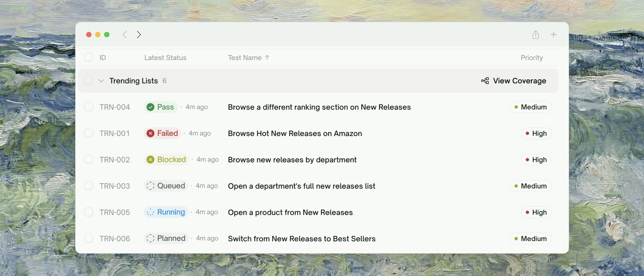Click the Queued status badge
This screenshot has width=644, height=276.
[x=166, y=186]
